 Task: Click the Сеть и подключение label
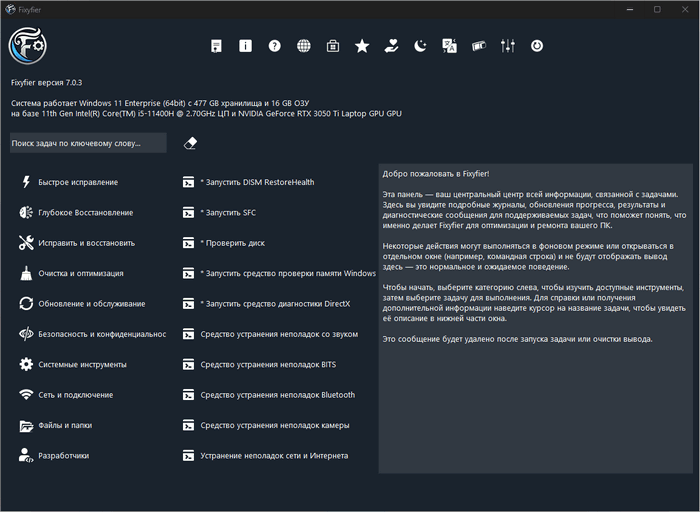click(75, 395)
